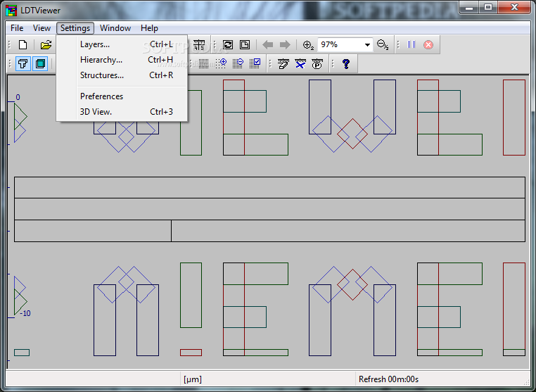Pause drawing with the pause icon
Screen dimensions: 536x392
(411, 44)
